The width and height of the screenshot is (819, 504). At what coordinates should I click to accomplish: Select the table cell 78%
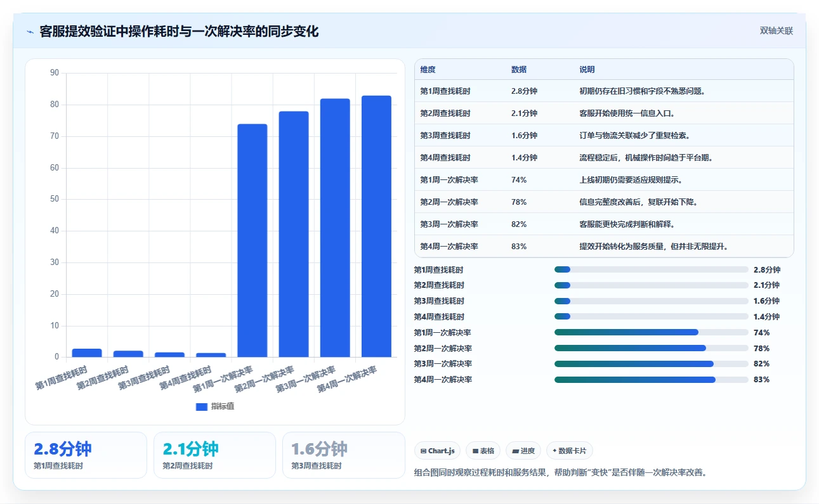pos(519,202)
